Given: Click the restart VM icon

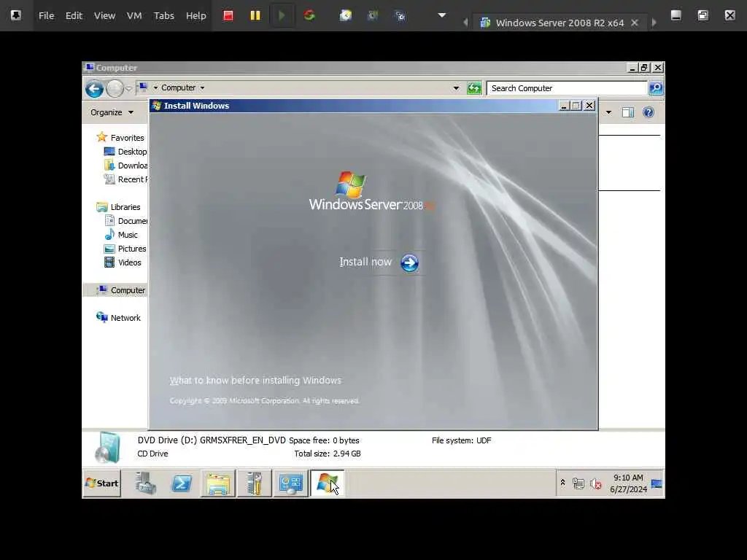Looking at the screenshot, I should tap(309, 16).
